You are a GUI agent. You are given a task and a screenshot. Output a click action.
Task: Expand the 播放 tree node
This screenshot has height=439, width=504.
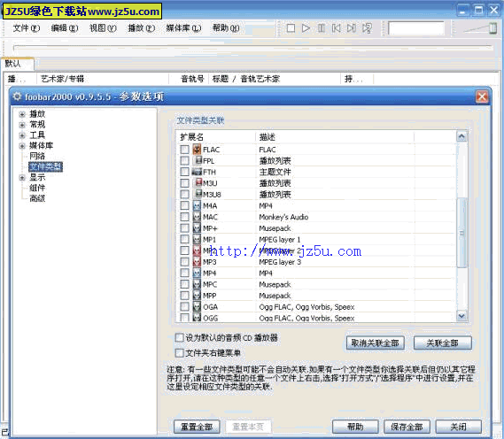point(22,114)
